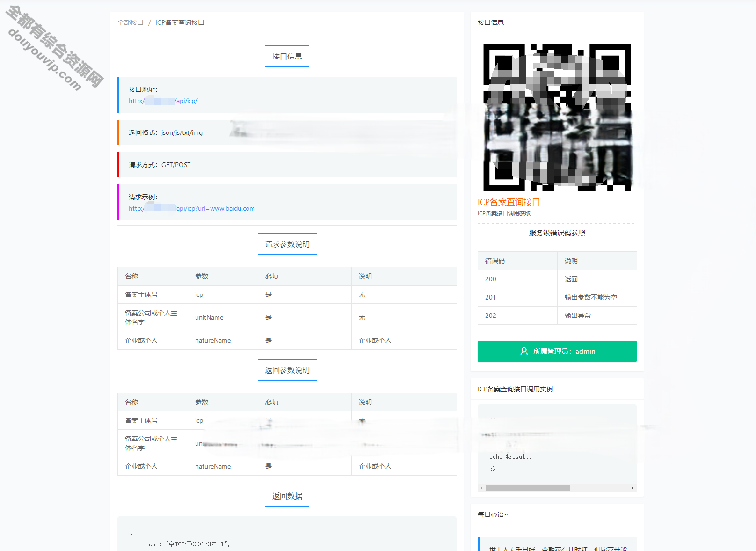Open the 全部接口 breadcrumb link
The width and height of the screenshot is (756, 551).
tap(130, 22)
